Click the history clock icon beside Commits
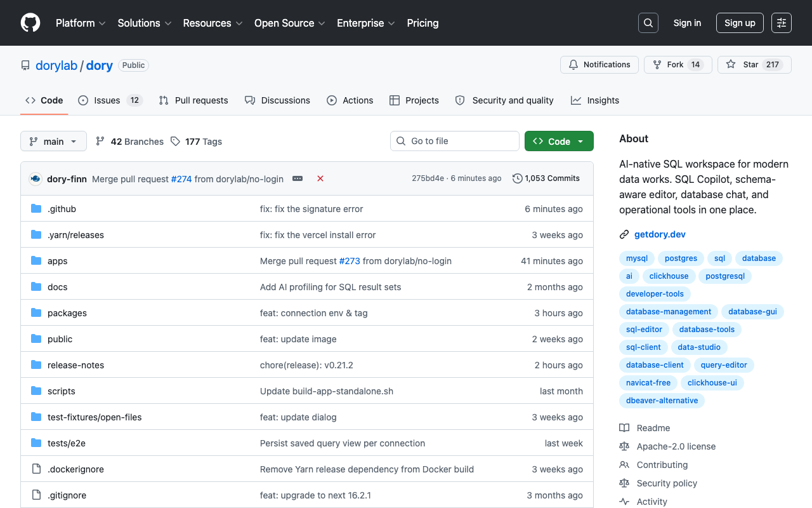Screen dimensions: 812x508 tap(518, 178)
